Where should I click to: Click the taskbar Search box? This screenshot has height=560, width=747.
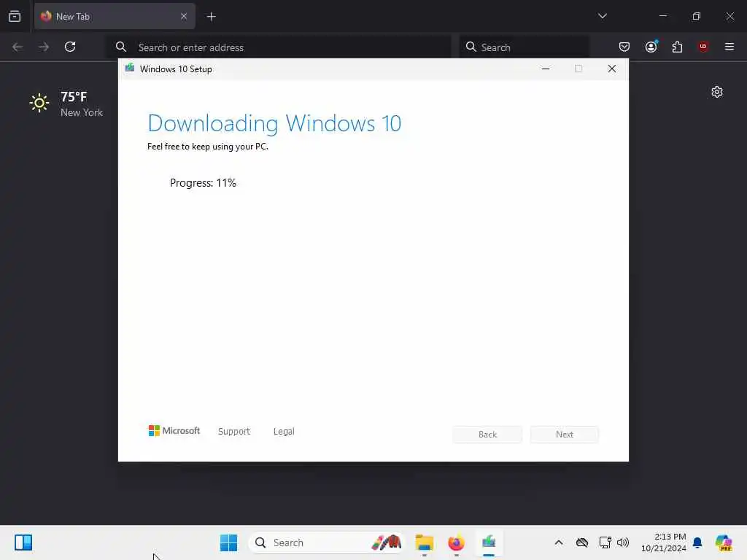pyautogui.click(x=327, y=542)
